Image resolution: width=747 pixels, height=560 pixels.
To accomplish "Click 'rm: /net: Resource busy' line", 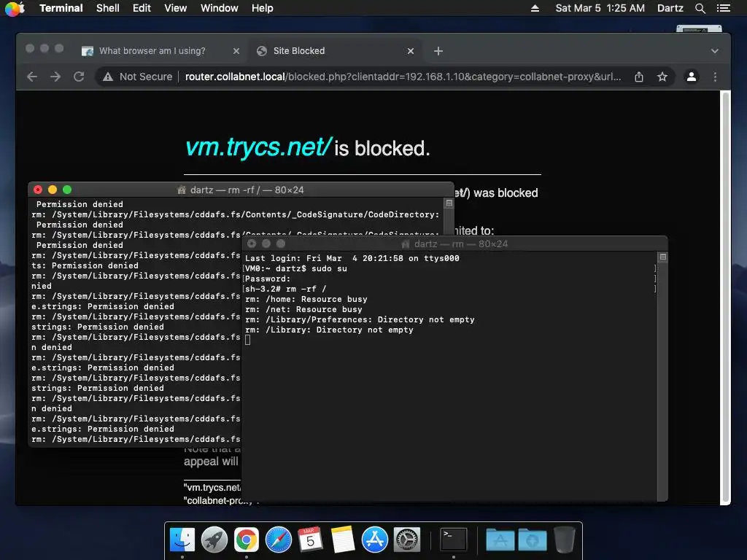I will pos(304,309).
